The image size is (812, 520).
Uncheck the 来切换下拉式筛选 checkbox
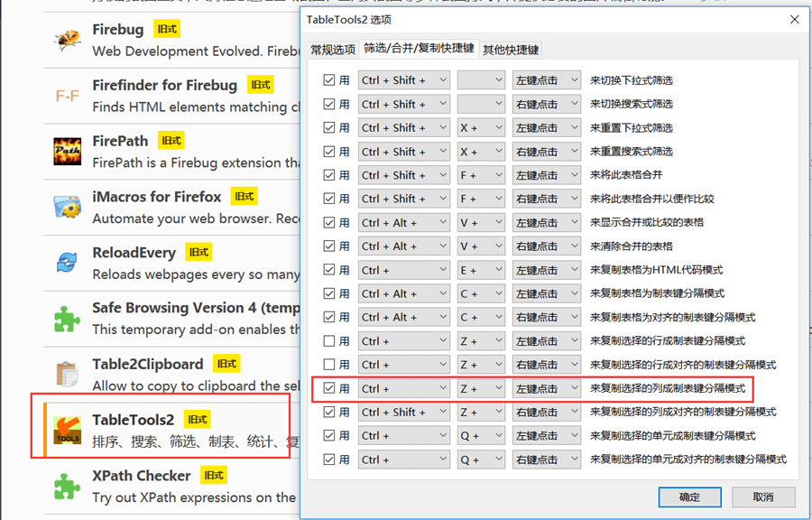coord(329,80)
